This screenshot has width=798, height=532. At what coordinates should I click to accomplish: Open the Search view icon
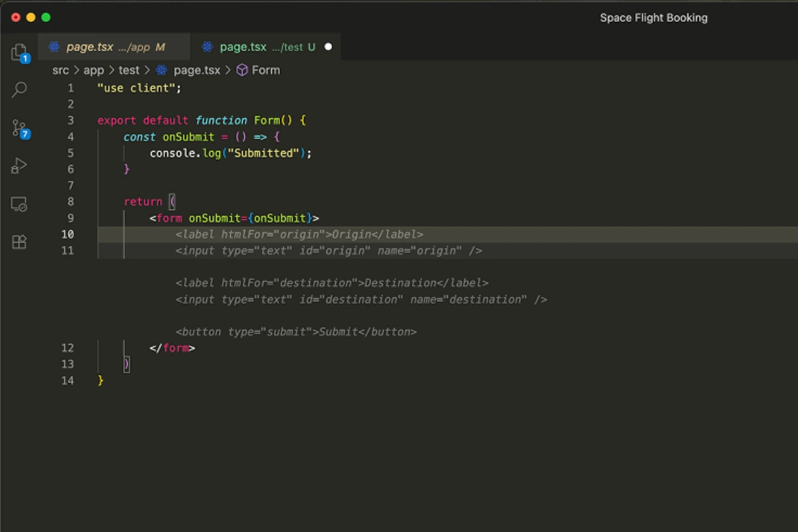(19, 89)
